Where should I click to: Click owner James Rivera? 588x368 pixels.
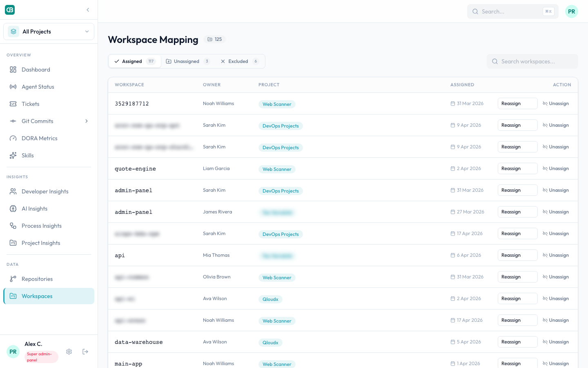click(217, 212)
